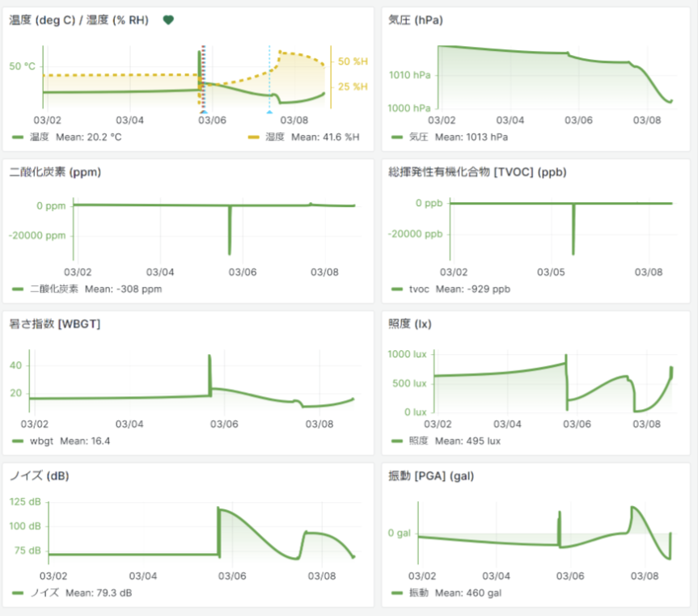Click green line icon of ノイズ legend
The height and width of the screenshot is (616, 698).
[x=19, y=593]
